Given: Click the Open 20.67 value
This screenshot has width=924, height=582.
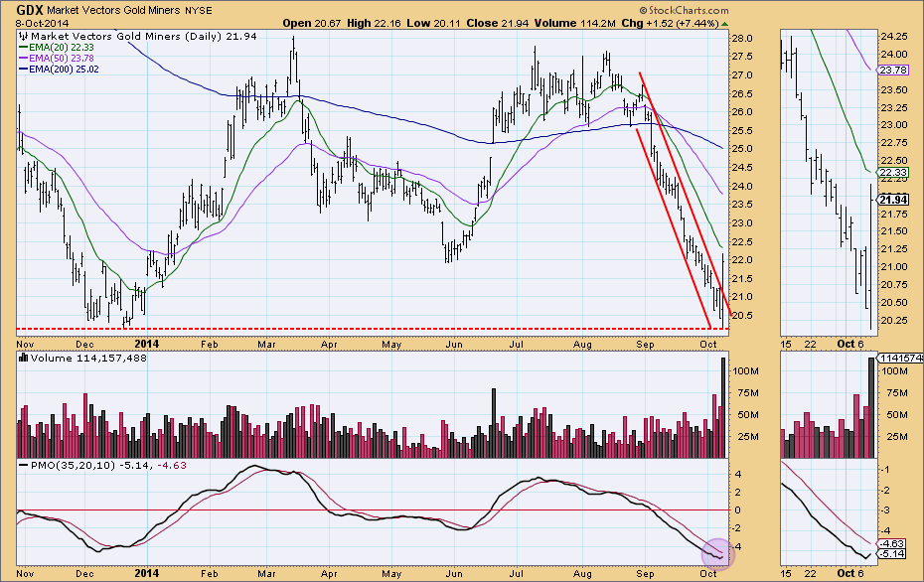Looking at the screenshot, I should 312,24.
